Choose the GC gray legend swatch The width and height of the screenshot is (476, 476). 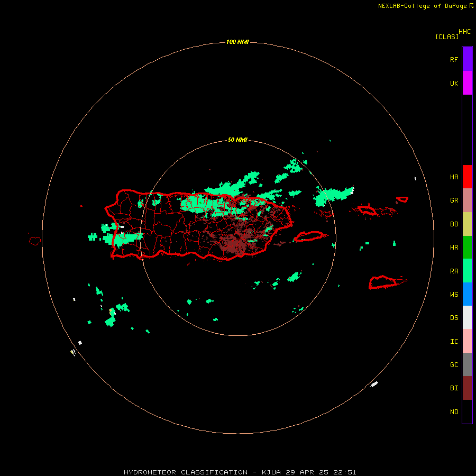coord(467,364)
